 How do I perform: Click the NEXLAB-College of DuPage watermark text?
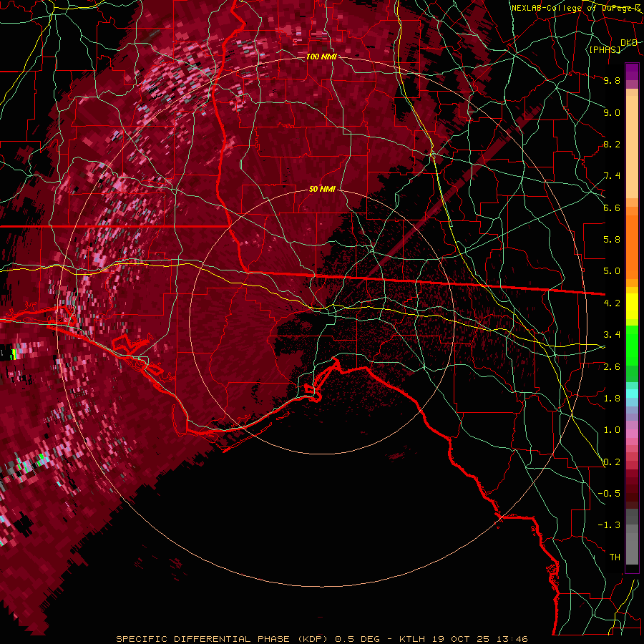point(576,8)
